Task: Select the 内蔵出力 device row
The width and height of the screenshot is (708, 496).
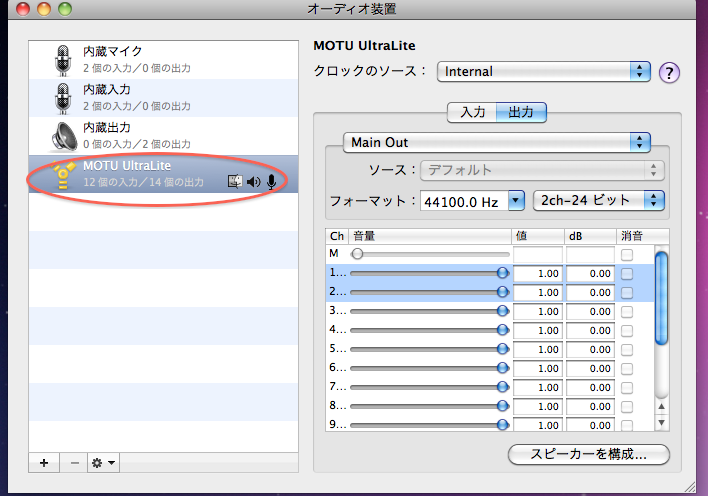Action: (x=163, y=136)
